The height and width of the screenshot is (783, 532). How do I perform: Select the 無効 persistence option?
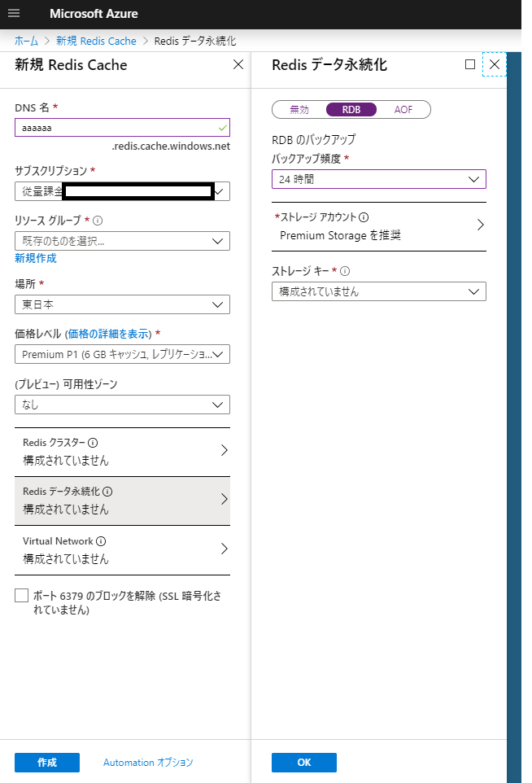(299, 109)
